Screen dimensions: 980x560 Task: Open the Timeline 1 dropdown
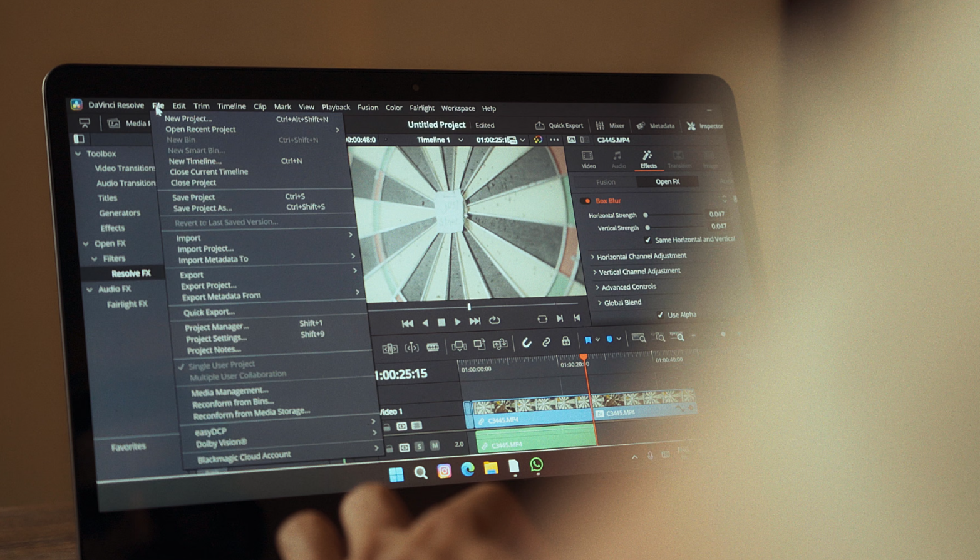(x=440, y=140)
